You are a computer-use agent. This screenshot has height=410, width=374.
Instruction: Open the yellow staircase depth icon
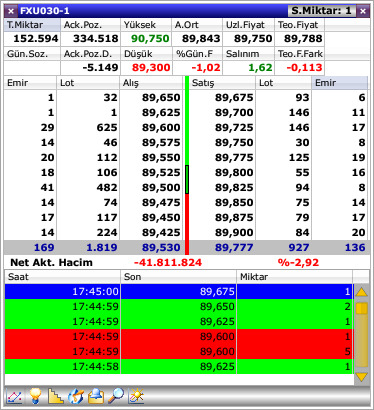pos(55,396)
